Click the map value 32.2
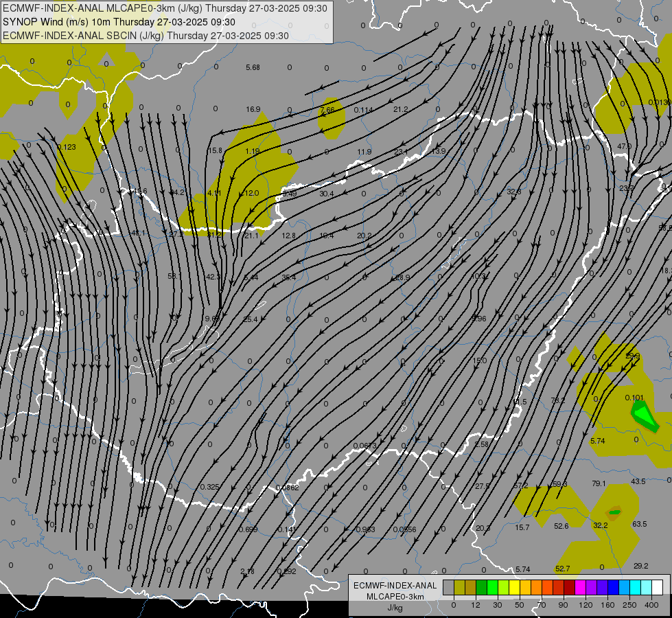The image size is (672, 618). coord(601,525)
